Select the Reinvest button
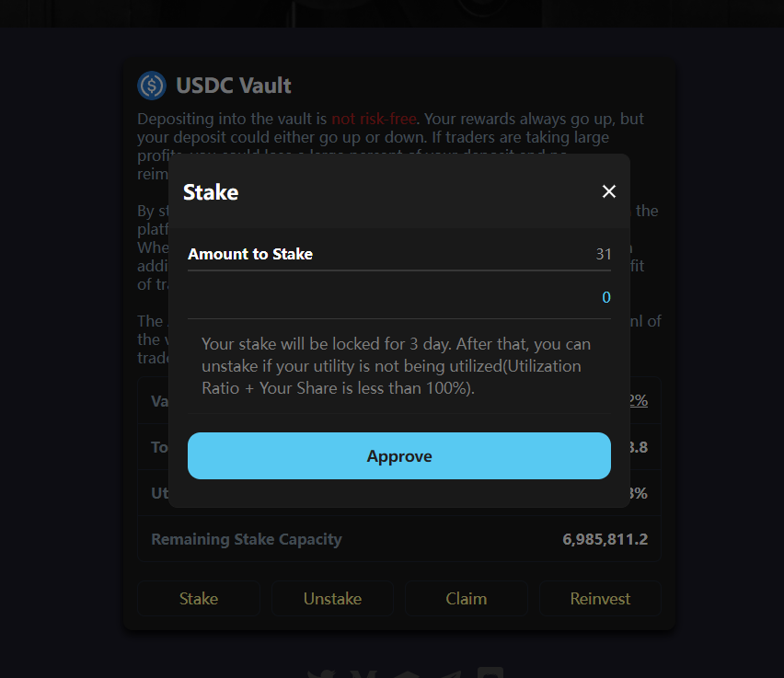The height and width of the screenshot is (678, 784). 600,599
